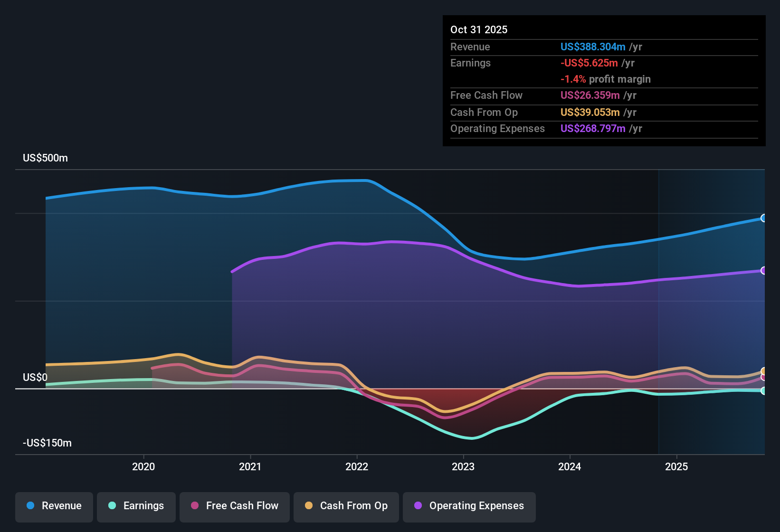Viewport: 780px width, 532px height.
Task: Click the highlighted 2025 region of the chart
Action: [713, 309]
